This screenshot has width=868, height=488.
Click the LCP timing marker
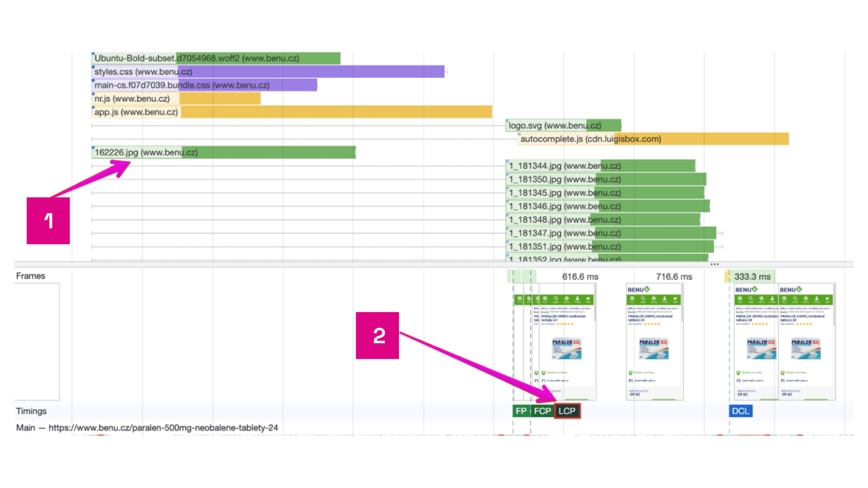pyautogui.click(x=567, y=411)
